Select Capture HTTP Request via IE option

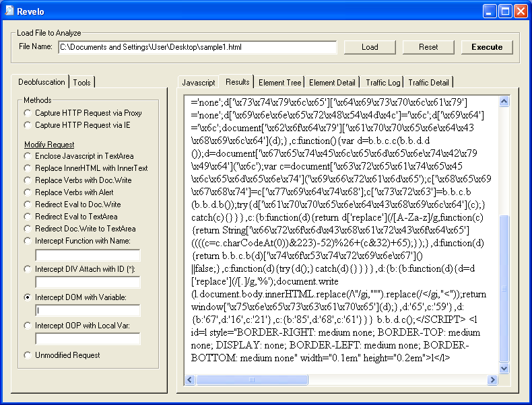coord(28,125)
